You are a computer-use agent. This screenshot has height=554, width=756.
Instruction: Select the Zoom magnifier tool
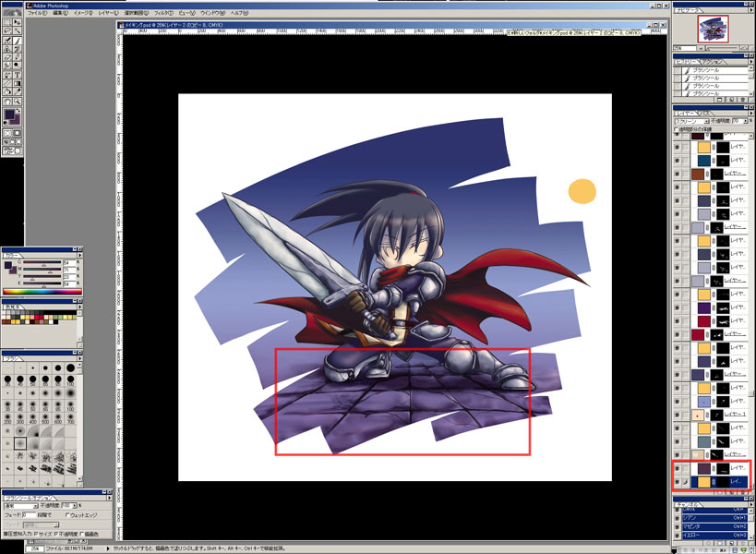(x=18, y=99)
